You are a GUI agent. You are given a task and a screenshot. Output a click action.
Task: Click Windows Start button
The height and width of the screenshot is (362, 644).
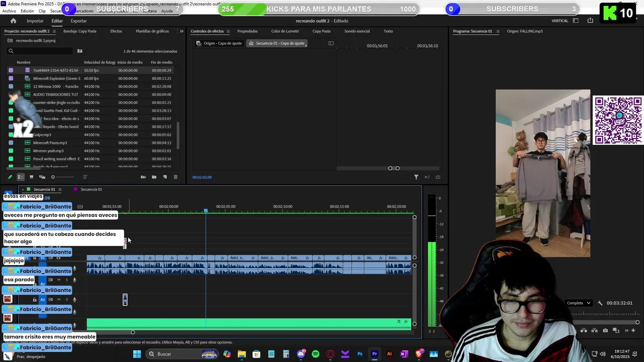137,354
